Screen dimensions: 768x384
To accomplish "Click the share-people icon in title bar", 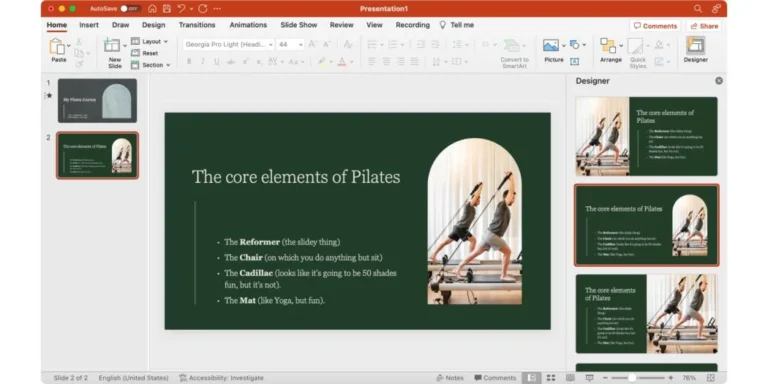I will (x=717, y=9).
